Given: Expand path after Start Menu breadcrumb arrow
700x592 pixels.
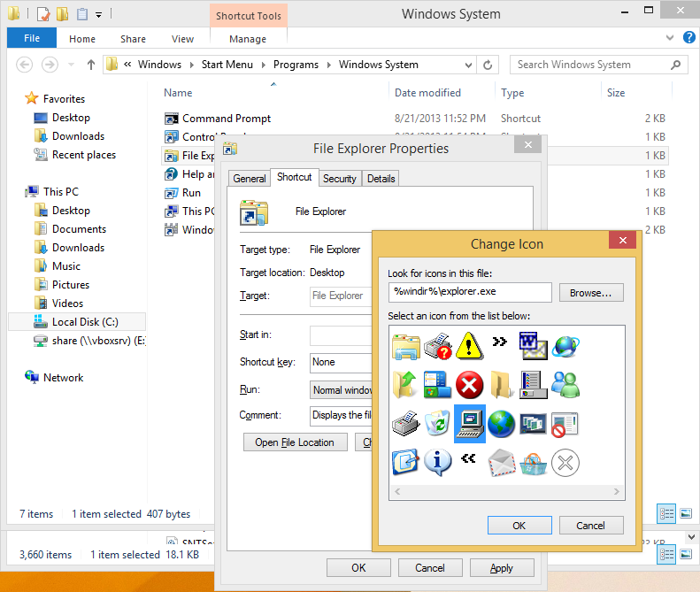Looking at the screenshot, I should click(x=264, y=65).
